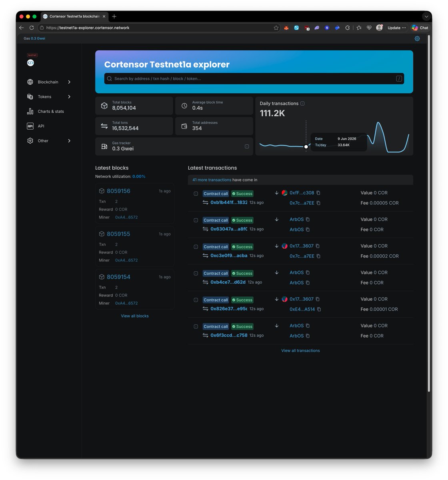Viewport: 448px width, 480px height.
Task: Open the settings gear icon in top bar
Action: pos(417,38)
